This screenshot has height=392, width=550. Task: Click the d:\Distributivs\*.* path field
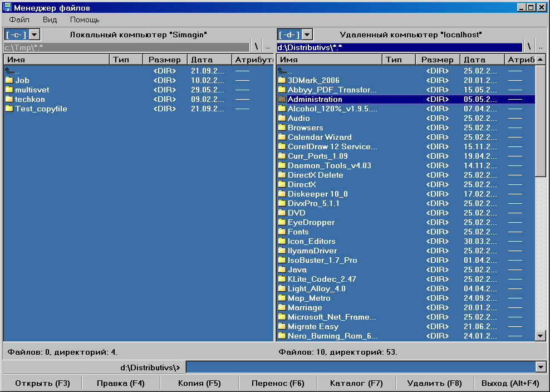[400, 47]
